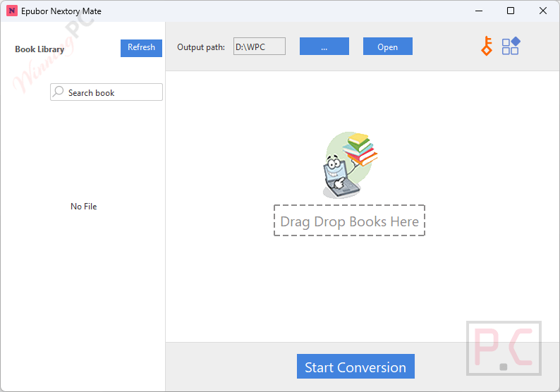The image size is (560, 392).
Task: Click the magnifier icon in search box
Action: (58, 92)
